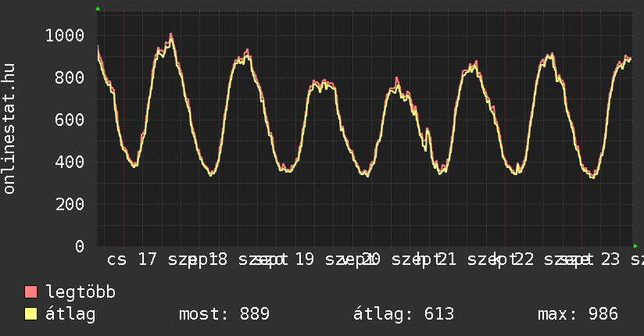Screen dimensions: 644x336
Task: Click the 'átlag: 613' statistic
Action: (x=404, y=314)
